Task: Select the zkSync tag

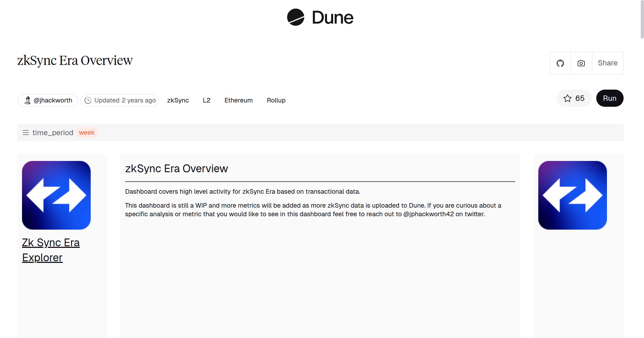Action: pyautogui.click(x=178, y=100)
